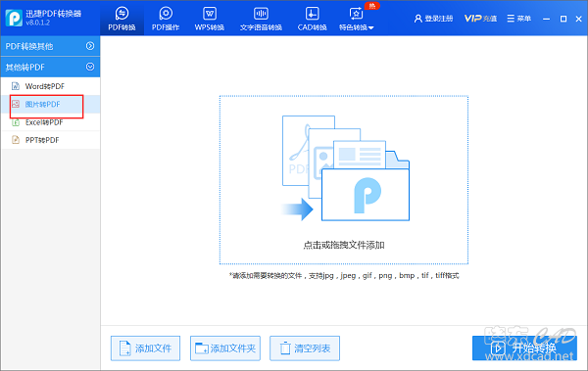
Task: Select 图片转PDF in the sidebar
Action: click(50, 104)
